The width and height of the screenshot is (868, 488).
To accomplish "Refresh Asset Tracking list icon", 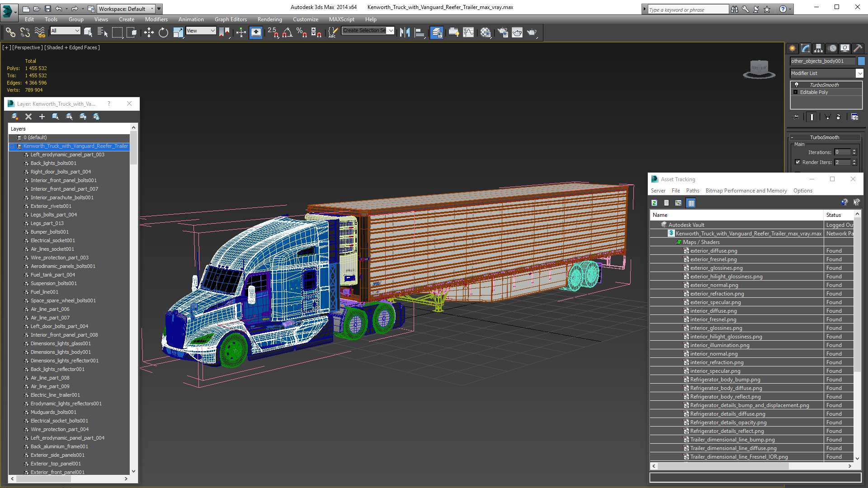I will [654, 203].
